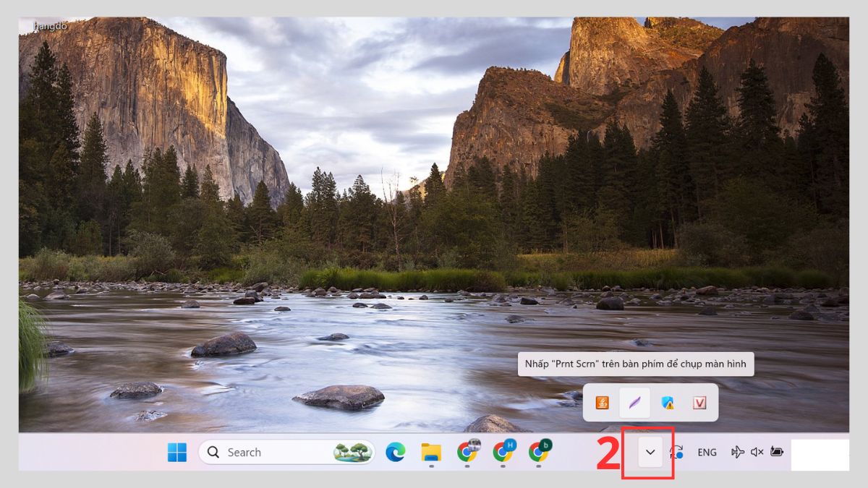Click the "Prnt Scrn" tooltip text
868x488 pixels.
click(636, 364)
